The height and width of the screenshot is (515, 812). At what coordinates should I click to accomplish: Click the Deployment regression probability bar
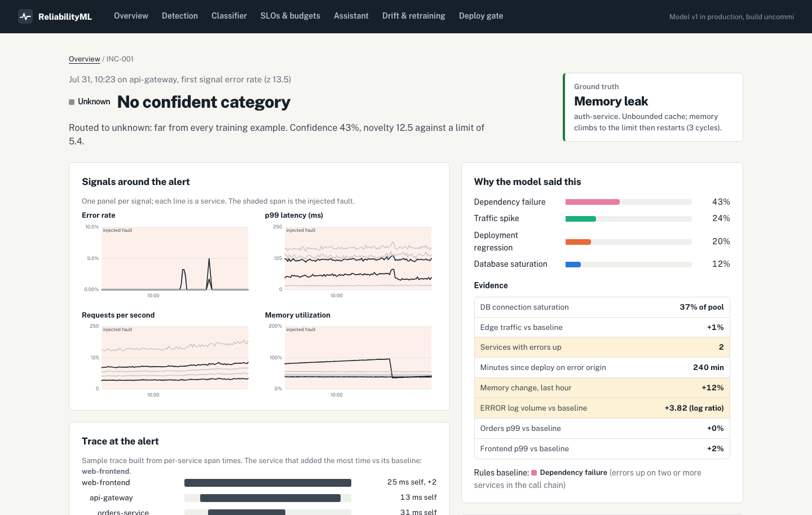pos(629,242)
